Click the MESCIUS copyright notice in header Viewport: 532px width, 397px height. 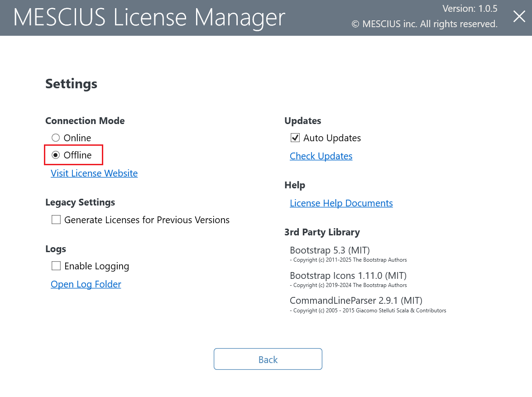(x=424, y=24)
